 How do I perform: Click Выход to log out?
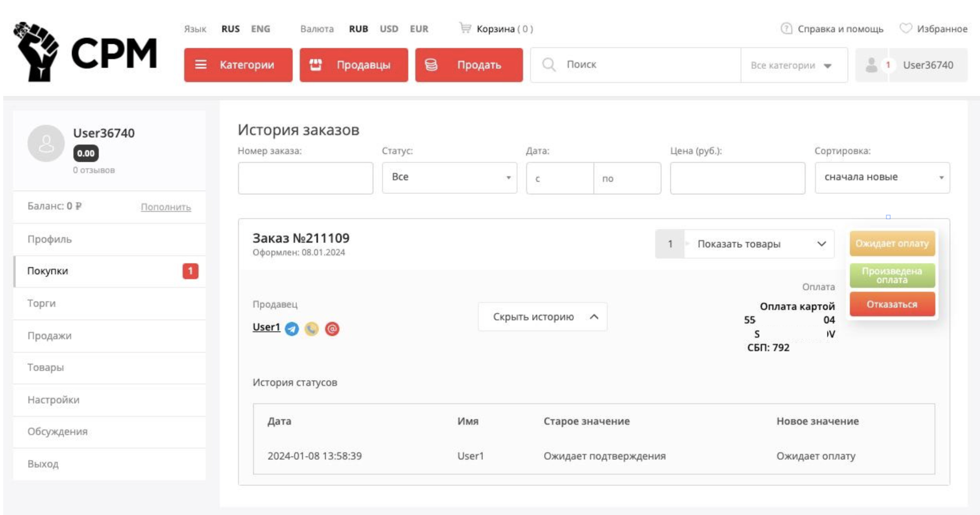click(110, 464)
